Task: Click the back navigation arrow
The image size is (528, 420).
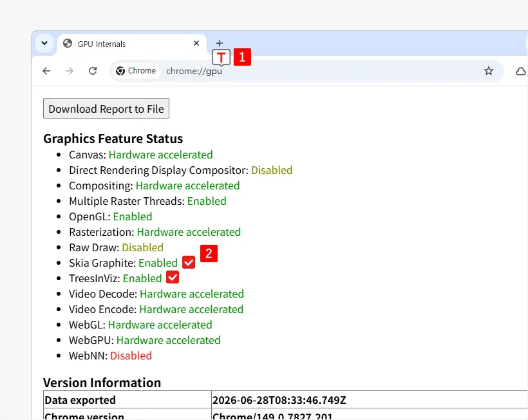Action: 46,71
